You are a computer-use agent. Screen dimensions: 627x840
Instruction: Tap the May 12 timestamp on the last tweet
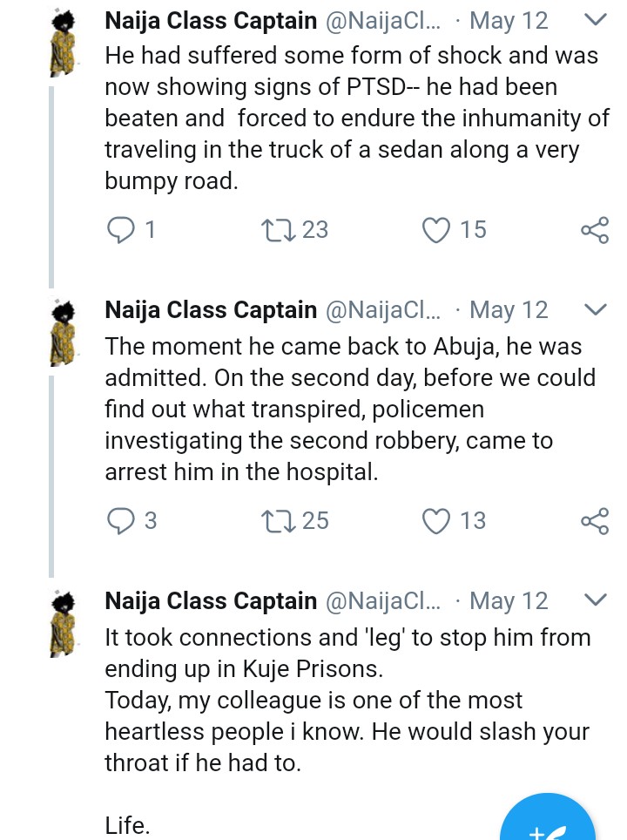pyautogui.click(x=509, y=601)
